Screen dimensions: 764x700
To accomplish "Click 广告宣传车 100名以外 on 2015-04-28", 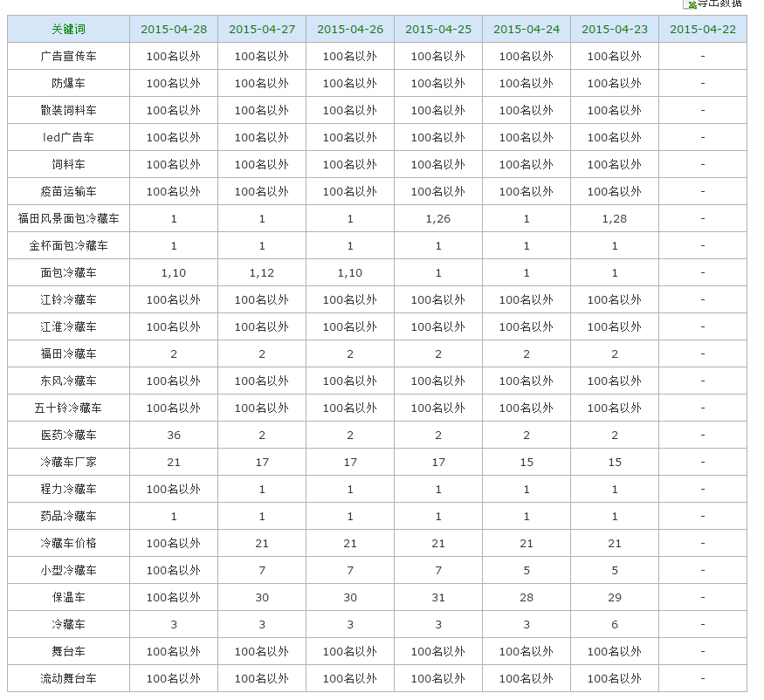I will (174, 57).
